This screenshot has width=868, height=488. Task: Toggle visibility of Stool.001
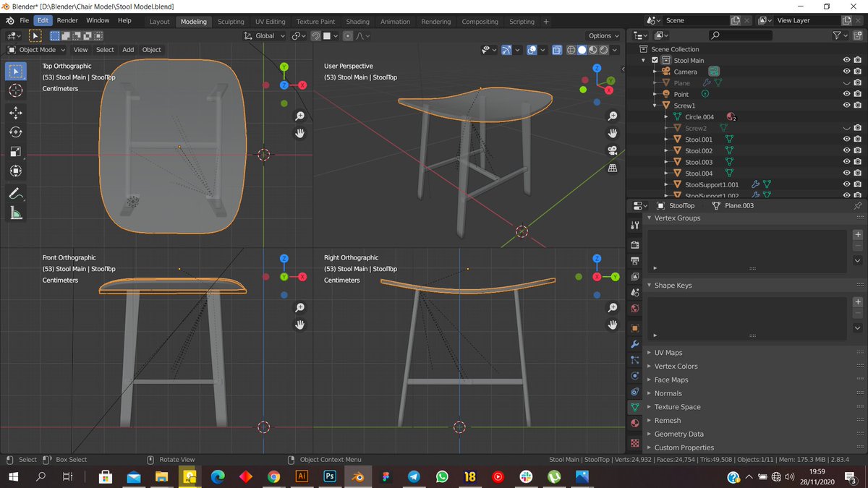click(846, 139)
